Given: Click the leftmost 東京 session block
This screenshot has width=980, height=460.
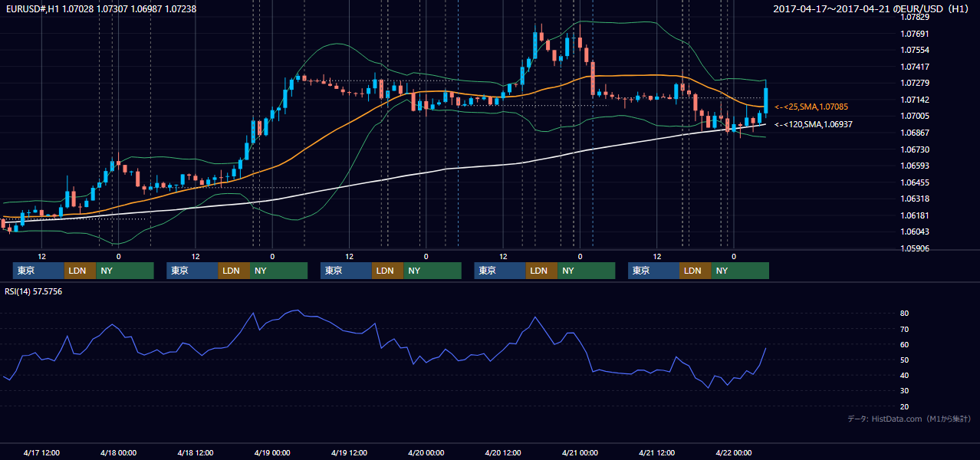Looking at the screenshot, I should tap(38, 271).
